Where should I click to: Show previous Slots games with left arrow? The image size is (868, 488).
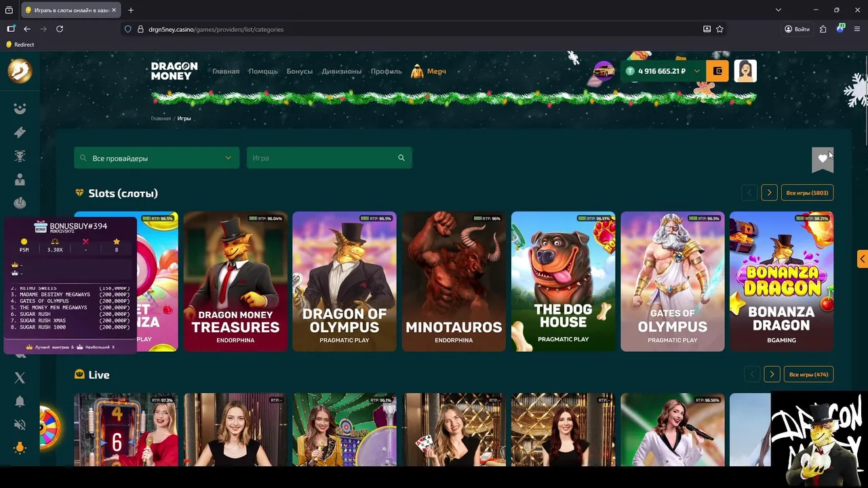pyautogui.click(x=749, y=193)
